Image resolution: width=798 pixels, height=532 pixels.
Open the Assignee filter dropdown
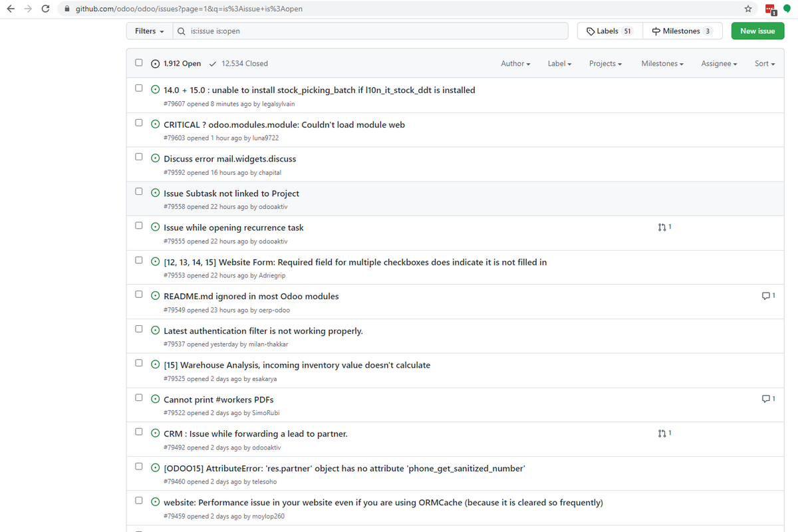pyautogui.click(x=720, y=64)
